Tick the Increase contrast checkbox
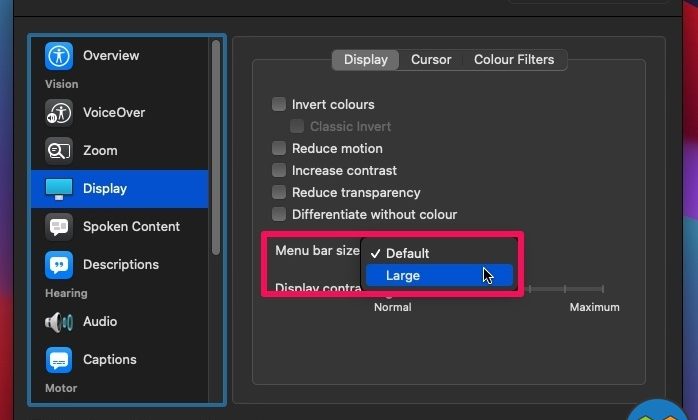The image size is (698, 420). pyautogui.click(x=279, y=170)
